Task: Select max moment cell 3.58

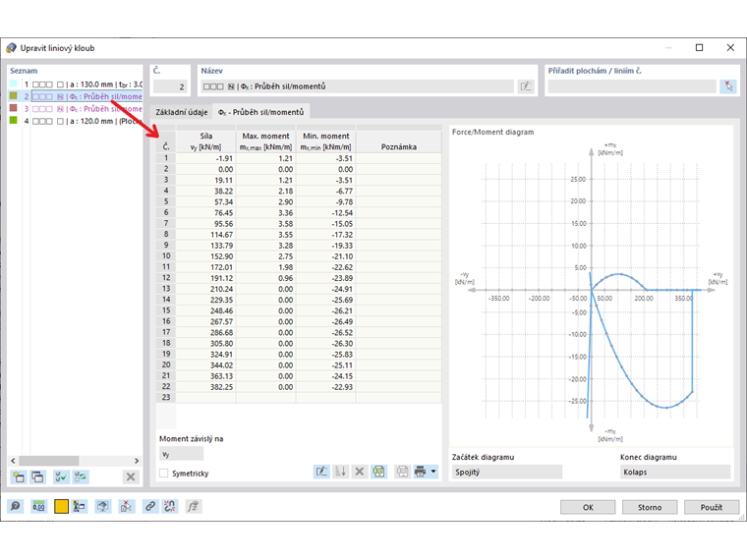Action: [265, 224]
